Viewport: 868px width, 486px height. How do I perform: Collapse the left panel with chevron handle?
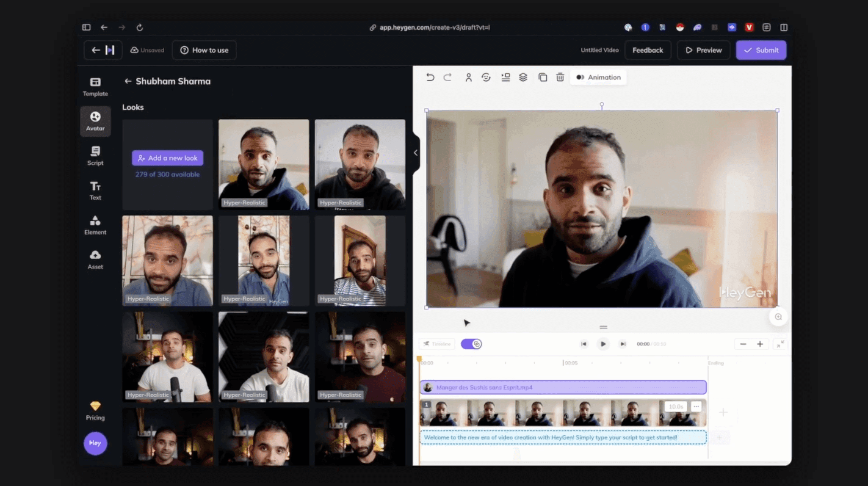tap(415, 153)
